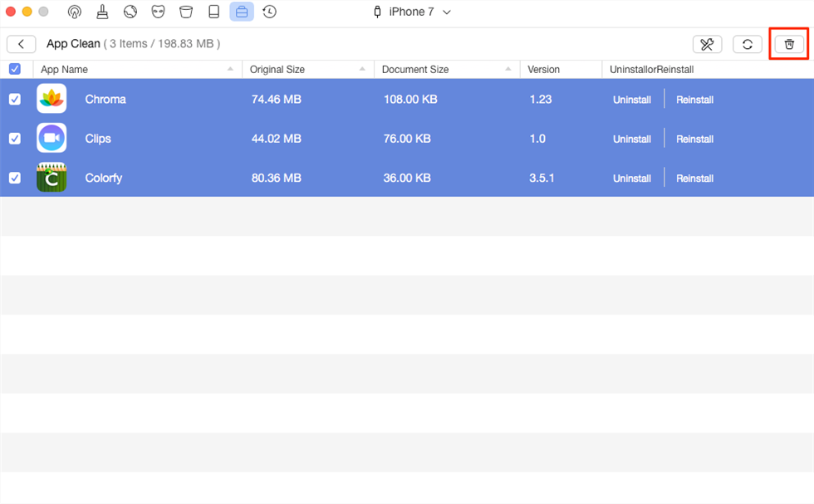The height and width of the screenshot is (504, 814).
Task: Sort by Original Size column arrow
Action: [x=362, y=70]
